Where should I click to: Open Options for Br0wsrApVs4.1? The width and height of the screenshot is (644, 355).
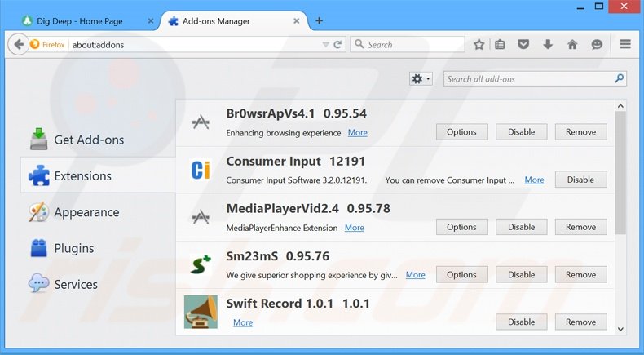click(461, 132)
